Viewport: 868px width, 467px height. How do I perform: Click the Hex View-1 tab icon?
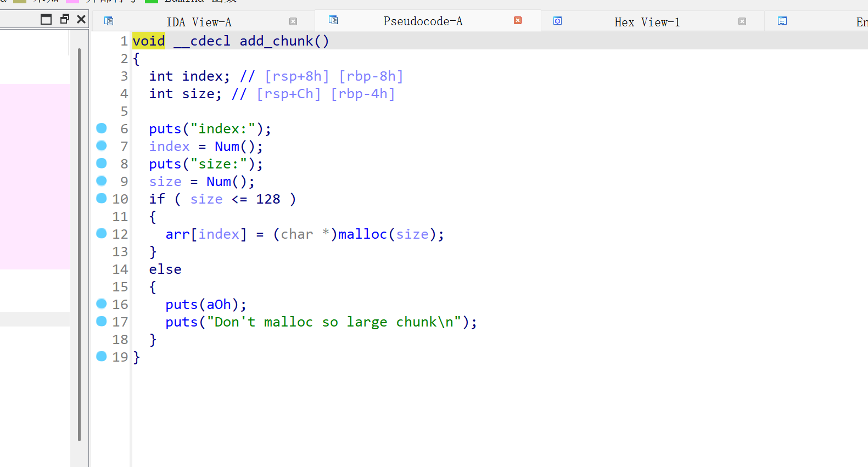(x=557, y=21)
